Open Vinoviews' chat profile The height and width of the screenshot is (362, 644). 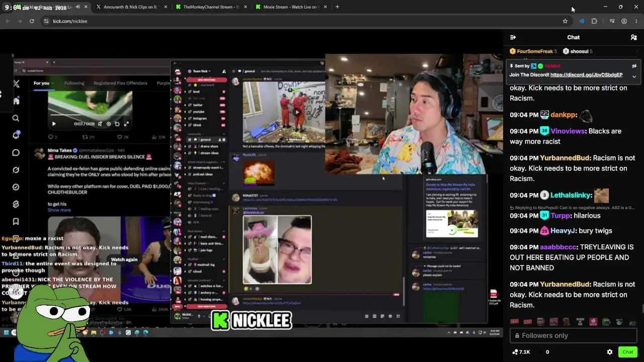(x=568, y=131)
